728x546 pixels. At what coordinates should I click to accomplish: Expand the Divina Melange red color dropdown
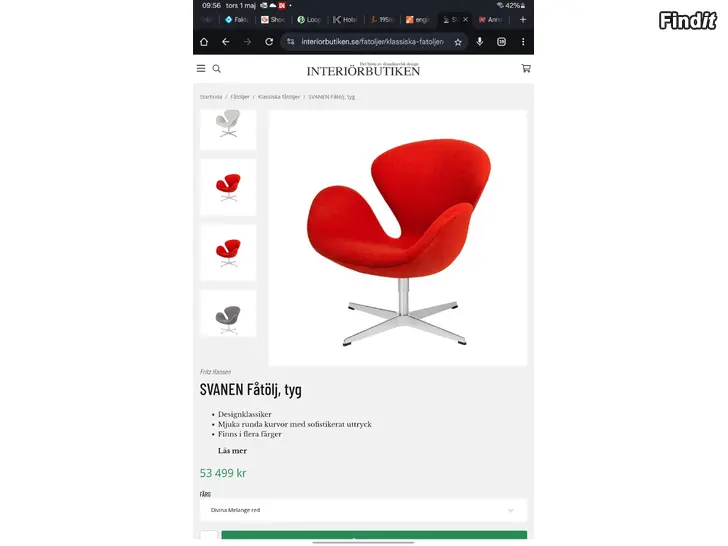364,510
